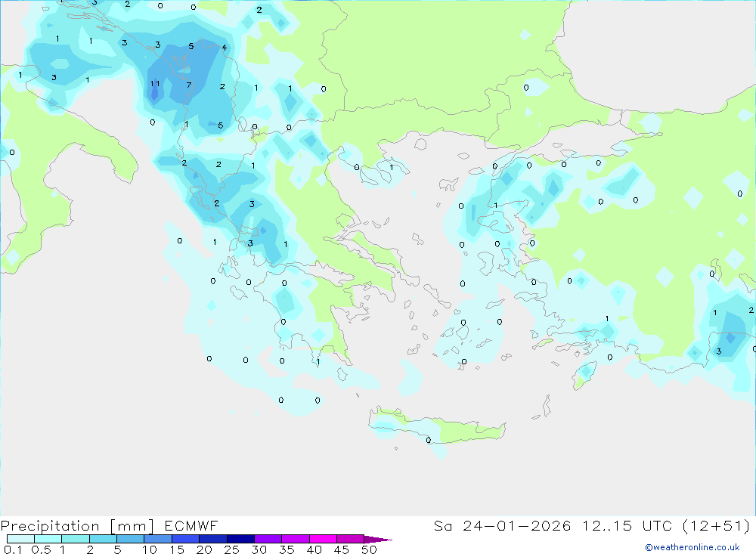This screenshot has width=756, height=554.
Task: Pick the 5–10 mm blue legend swatch
Action: [130, 539]
